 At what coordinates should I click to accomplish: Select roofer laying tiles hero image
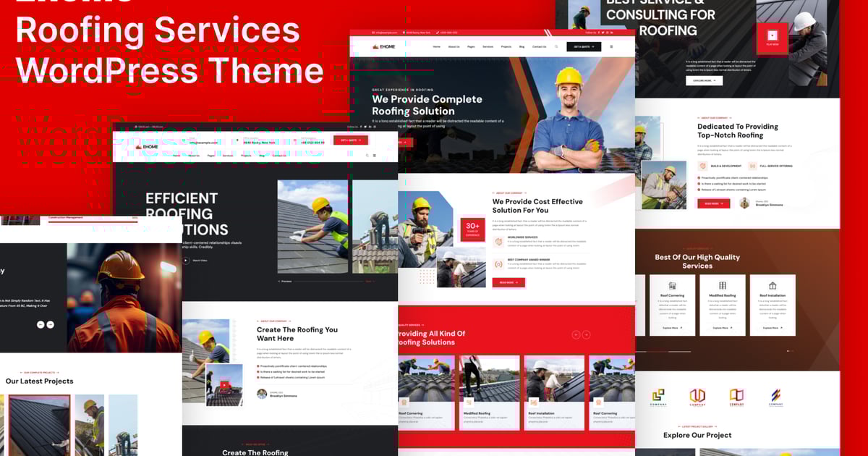(x=312, y=227)
